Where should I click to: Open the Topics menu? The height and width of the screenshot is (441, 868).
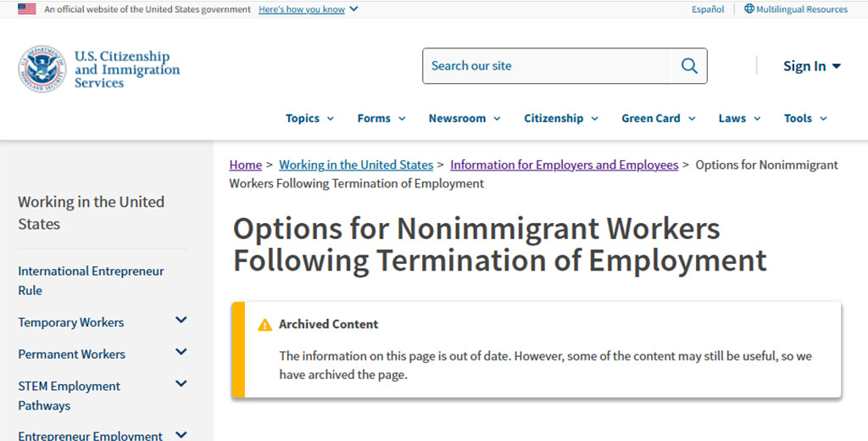click(309, 119)
